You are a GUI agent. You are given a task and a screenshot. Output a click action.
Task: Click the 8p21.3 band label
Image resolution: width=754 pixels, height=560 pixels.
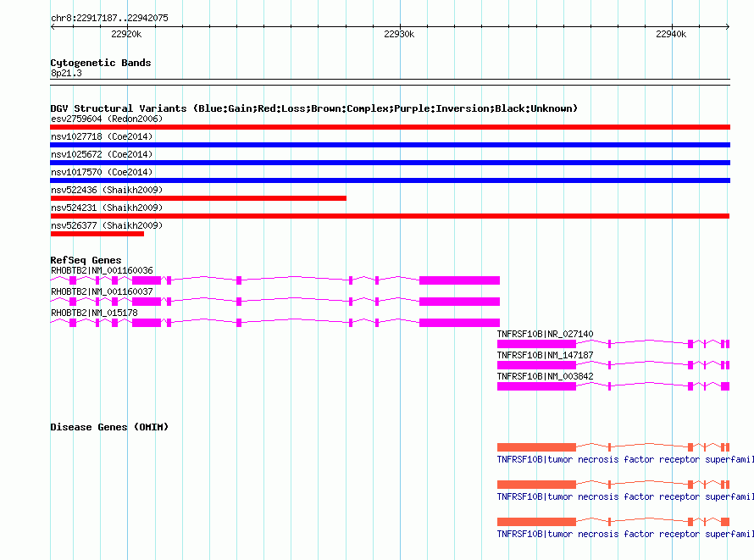point(66,73)
